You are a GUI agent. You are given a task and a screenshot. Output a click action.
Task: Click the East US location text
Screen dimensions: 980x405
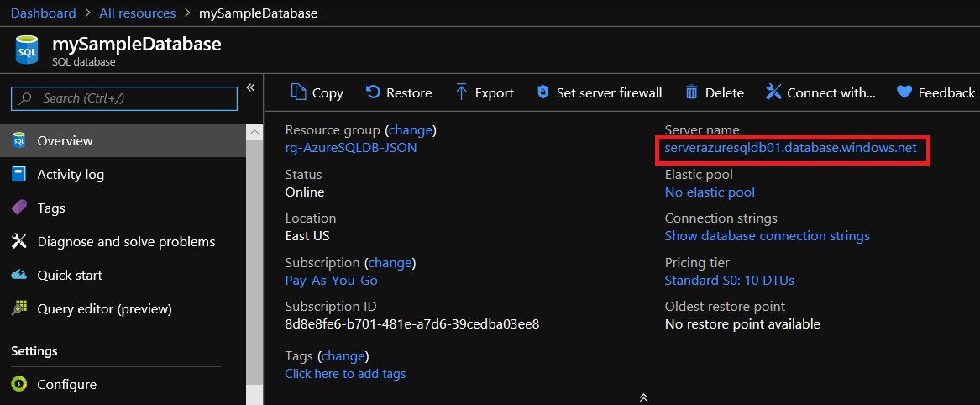tap(307, 236)
